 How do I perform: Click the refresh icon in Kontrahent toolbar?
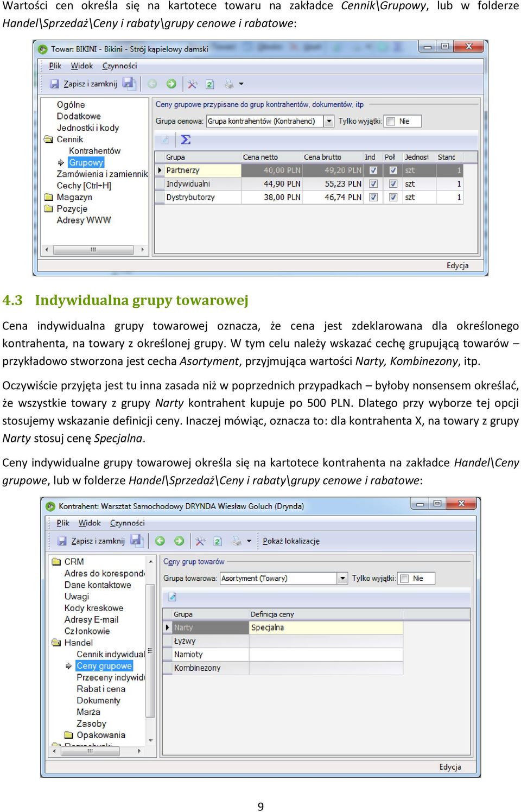[218, 541]
